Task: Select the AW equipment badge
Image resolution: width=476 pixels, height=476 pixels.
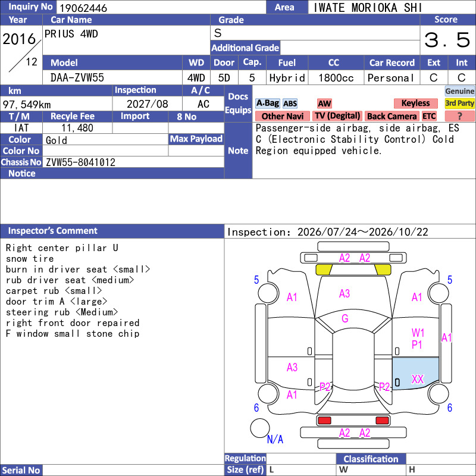Action: click(x=324, y=104)
